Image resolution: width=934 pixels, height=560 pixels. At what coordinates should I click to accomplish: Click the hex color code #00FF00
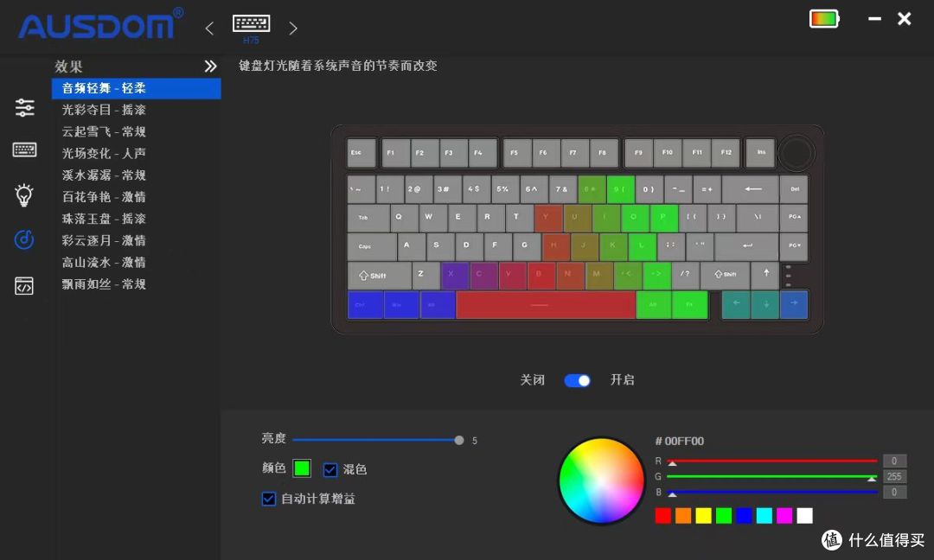(679, 441)
